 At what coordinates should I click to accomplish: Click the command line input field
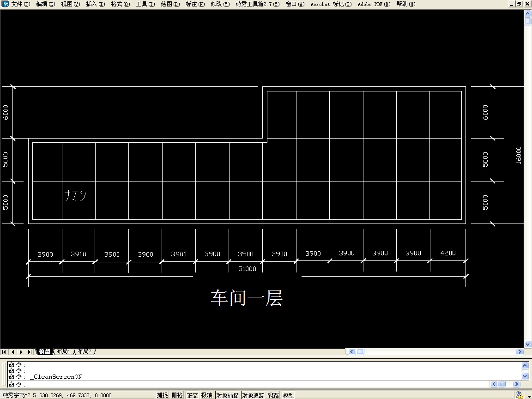(x=248, y=384)
